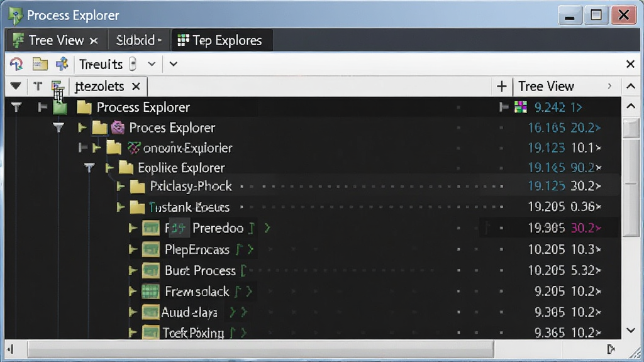Expand the Toek Pixing node arrow
The image size is (644, 362).
point(132,332)
